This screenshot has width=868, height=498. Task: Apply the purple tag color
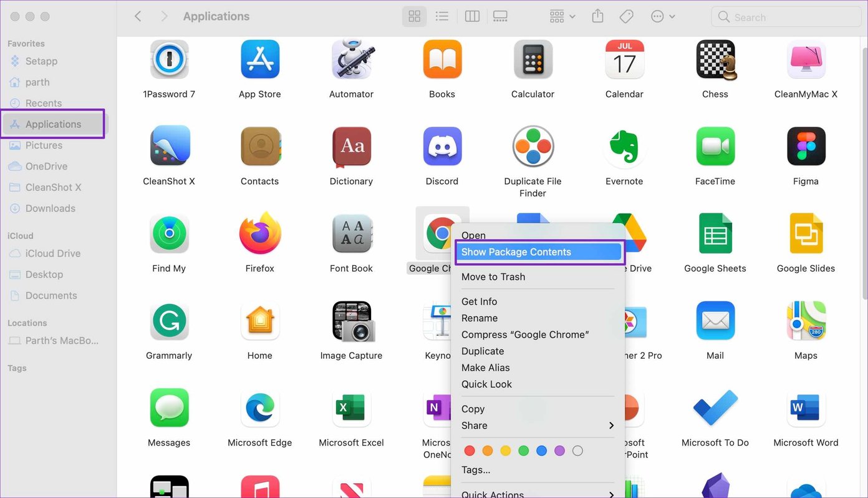(560, 451)
